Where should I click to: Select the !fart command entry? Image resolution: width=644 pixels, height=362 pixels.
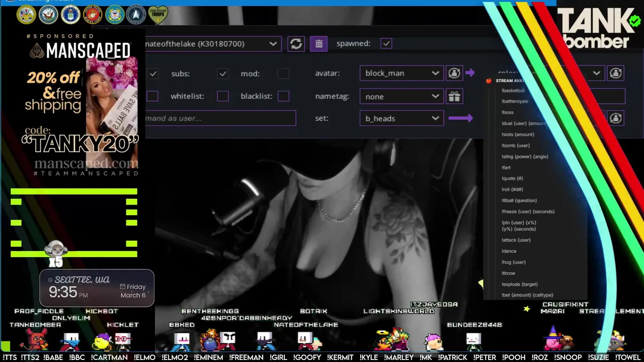point(506,167)
